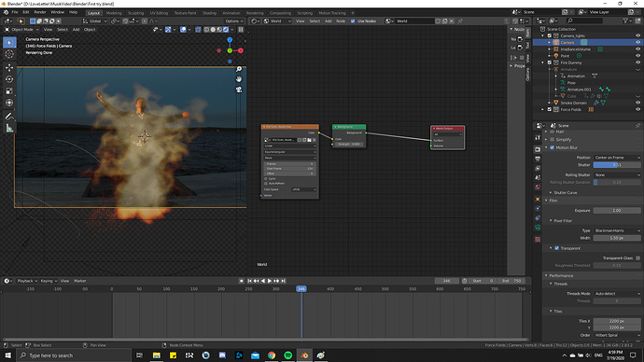The height and width of the screenshot is (362, 644).
Task: Uncheck the Transparent film checkbox
Action: coord(557,248)
